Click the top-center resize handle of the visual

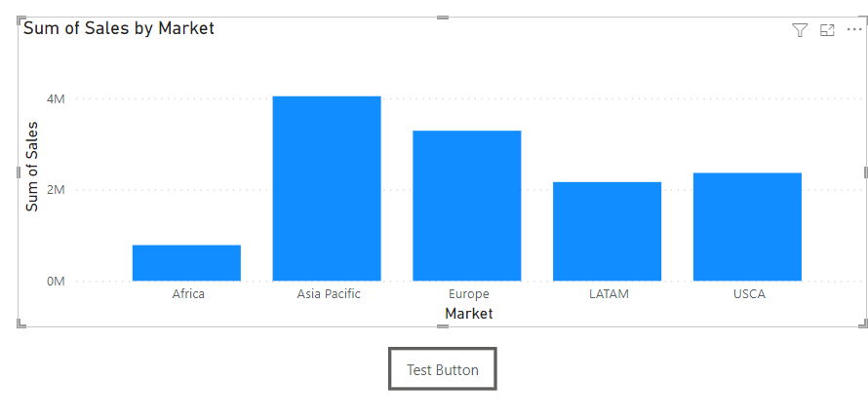pyautogui.click(x=443, y=18)
